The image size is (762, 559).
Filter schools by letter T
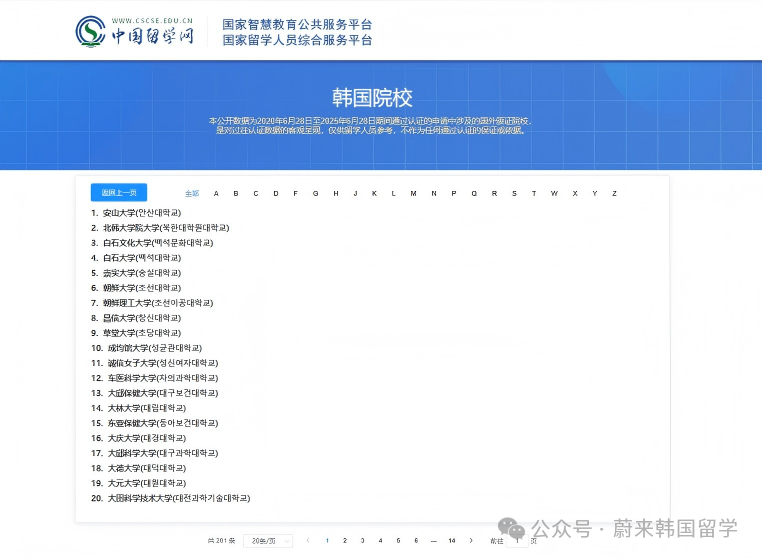pos(534,193)
